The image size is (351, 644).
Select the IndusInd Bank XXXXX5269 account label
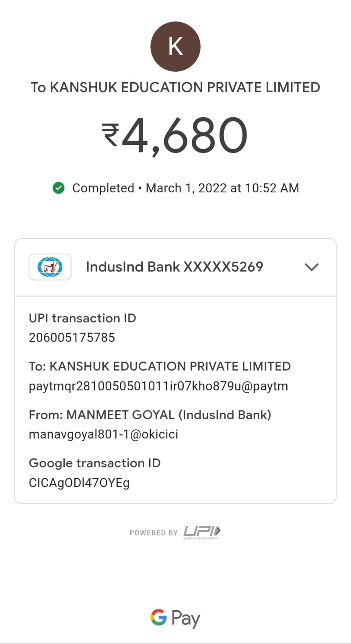pyautogui.click(x=174, y=267)
